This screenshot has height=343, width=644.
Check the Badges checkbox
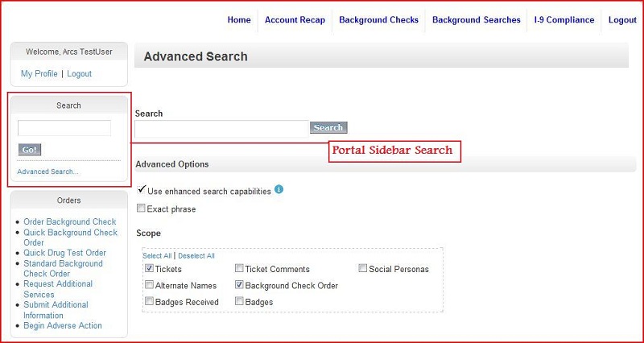[239, 301]
